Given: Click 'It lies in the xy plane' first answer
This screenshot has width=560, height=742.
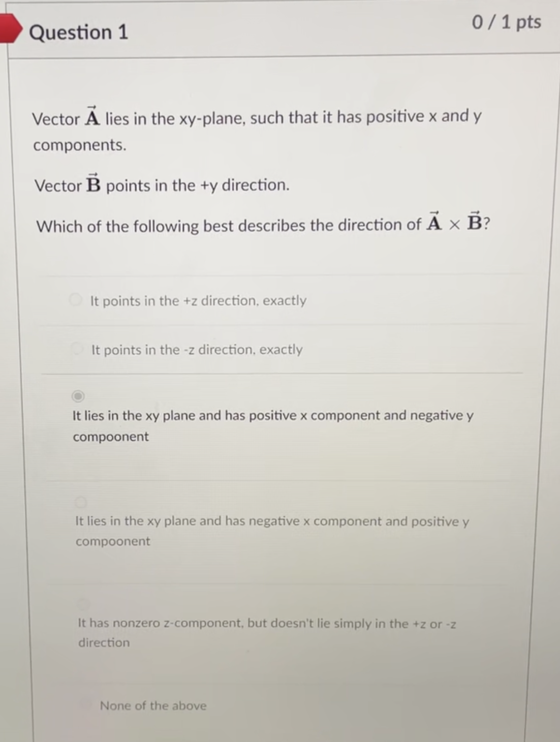Looking at the screenshot, I should [273, 415].
